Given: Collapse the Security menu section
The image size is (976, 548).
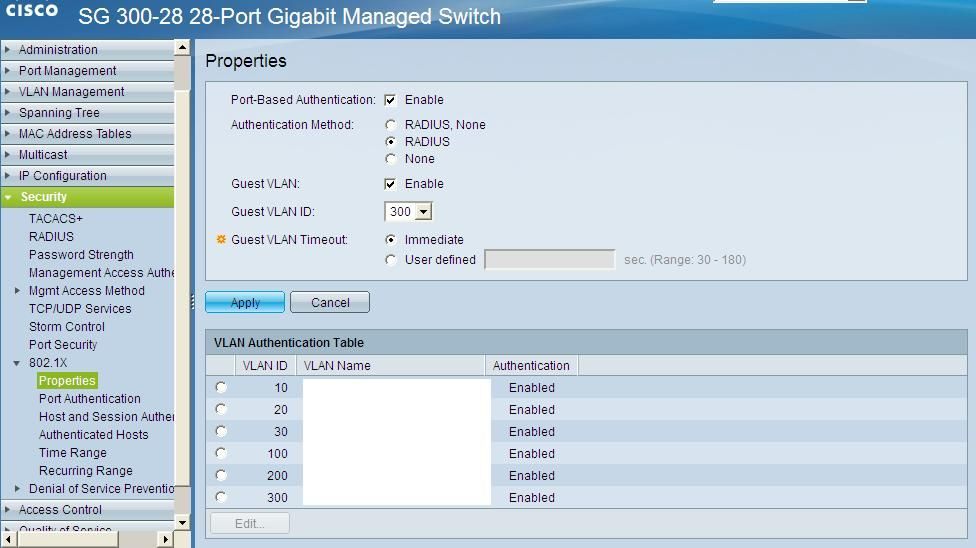Looking at the screenshot, I should tap(88, 197).
